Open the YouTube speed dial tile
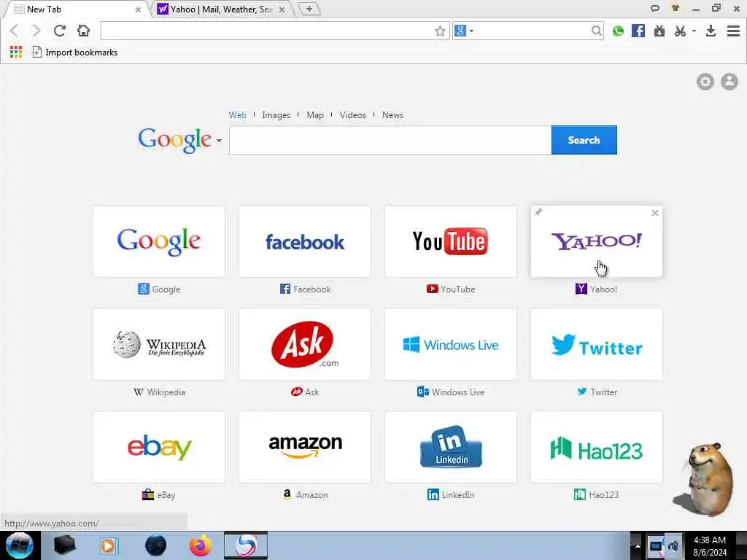Image resolution: width=747 pixels, height=560 pixels. point(450,241)
